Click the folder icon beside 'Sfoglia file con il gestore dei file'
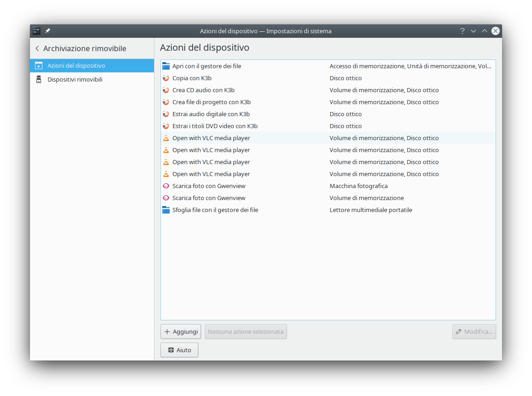Viewport: 532px width, 396px height. 166,210
